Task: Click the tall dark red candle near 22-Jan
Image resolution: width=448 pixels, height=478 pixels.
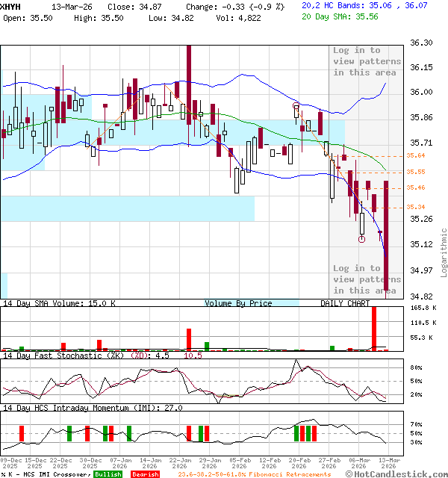Action: [x=188, y=82]
